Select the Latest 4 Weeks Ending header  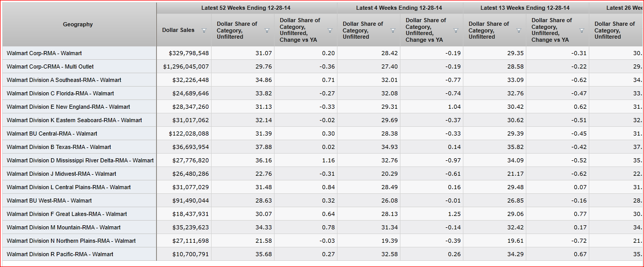(x=399, y=8)
